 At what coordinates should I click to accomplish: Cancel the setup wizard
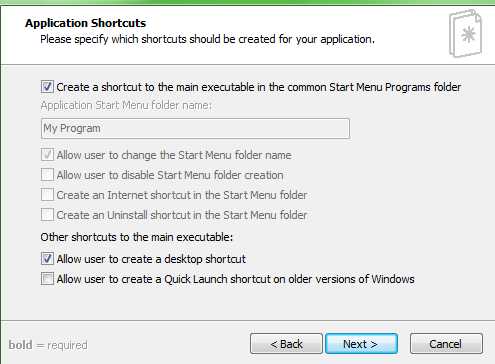(x=446, y=344)
